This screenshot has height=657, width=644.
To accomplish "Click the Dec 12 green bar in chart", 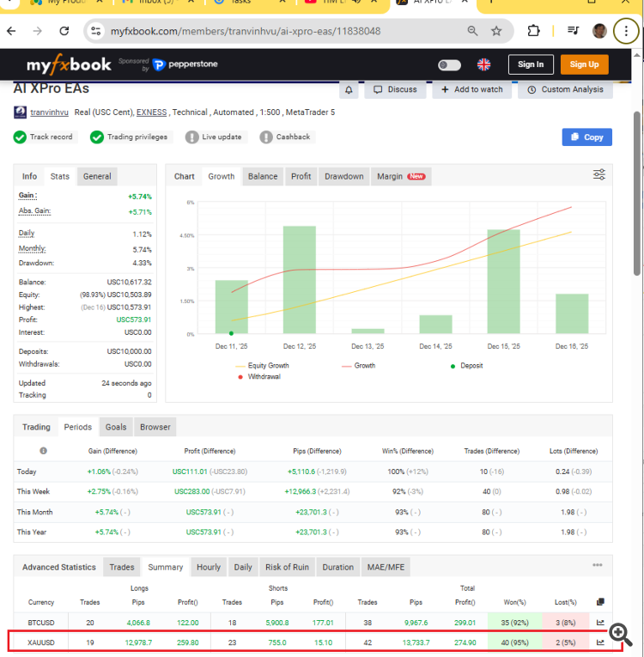I will point(300,279).
